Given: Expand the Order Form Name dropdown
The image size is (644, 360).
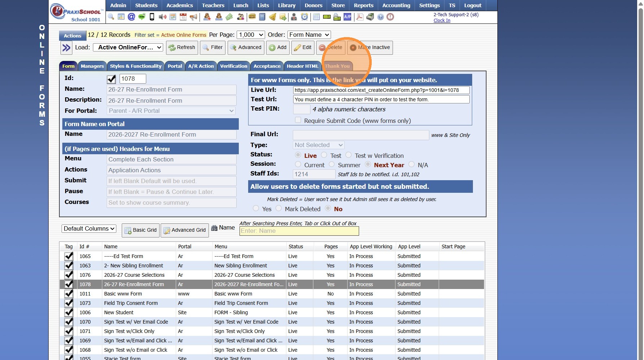Looking at the screenshot, I should point(309,35).
